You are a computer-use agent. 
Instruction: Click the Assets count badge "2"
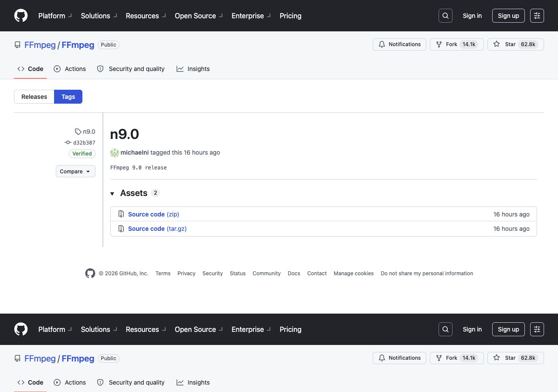[x=155, y=193]
